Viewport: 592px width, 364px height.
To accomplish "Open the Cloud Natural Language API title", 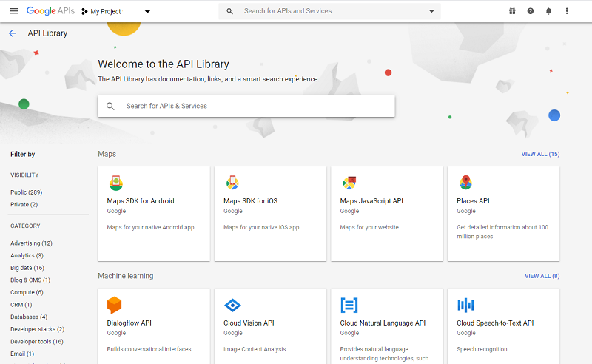I will click(383, 323).
